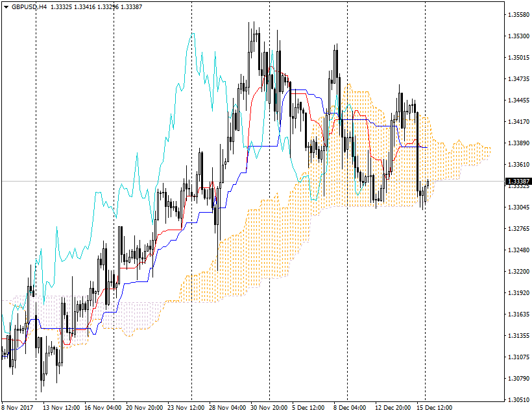Click the 1.30510 label on price axis
The width and height of the screenshot is (532, 415).
pos(518,400)
